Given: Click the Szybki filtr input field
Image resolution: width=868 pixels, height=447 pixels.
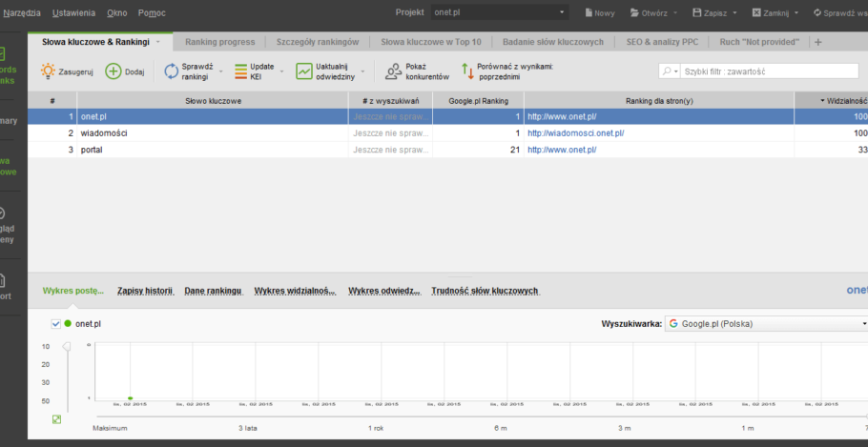Looking at the screenshot, I should click(x=770, y=71).
